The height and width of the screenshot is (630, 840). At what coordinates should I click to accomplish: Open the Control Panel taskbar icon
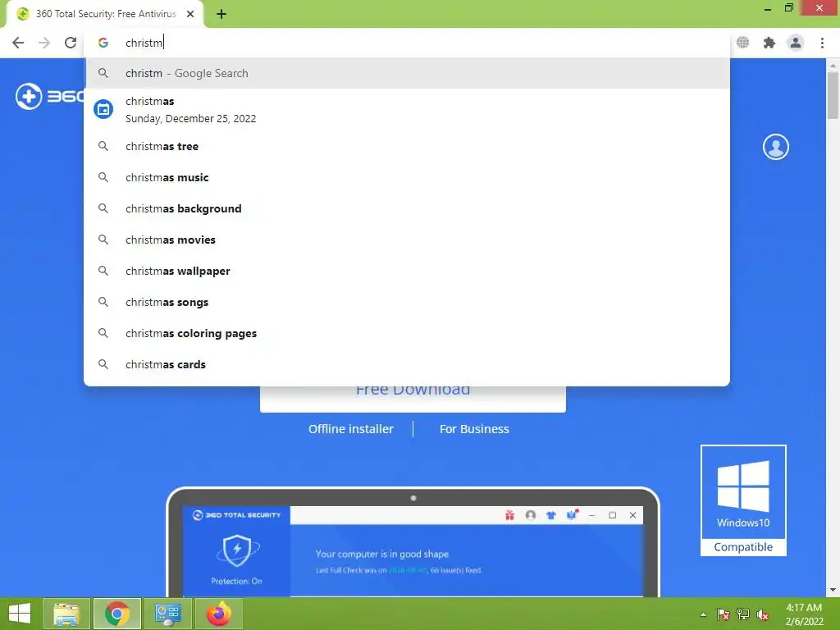tap(167, 614)
